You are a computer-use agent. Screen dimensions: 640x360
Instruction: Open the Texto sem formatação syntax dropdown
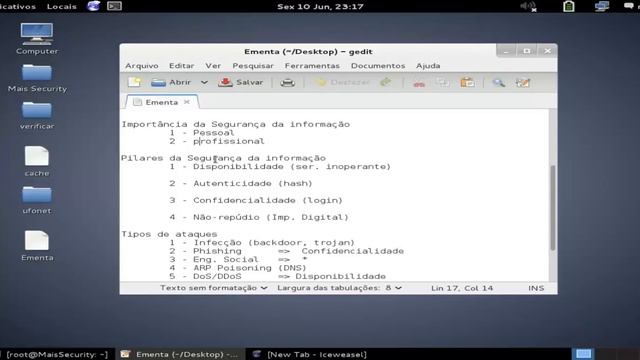pos(213,288)
